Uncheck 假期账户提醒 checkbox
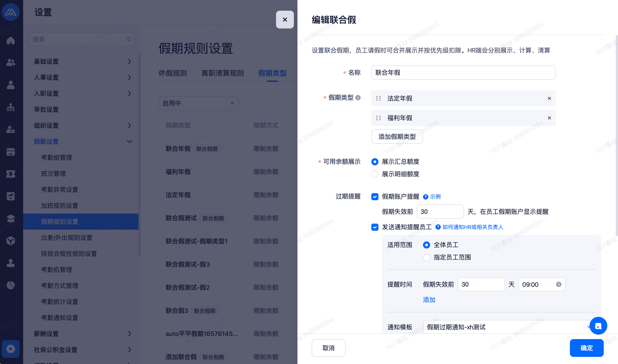 coord(374,197)
